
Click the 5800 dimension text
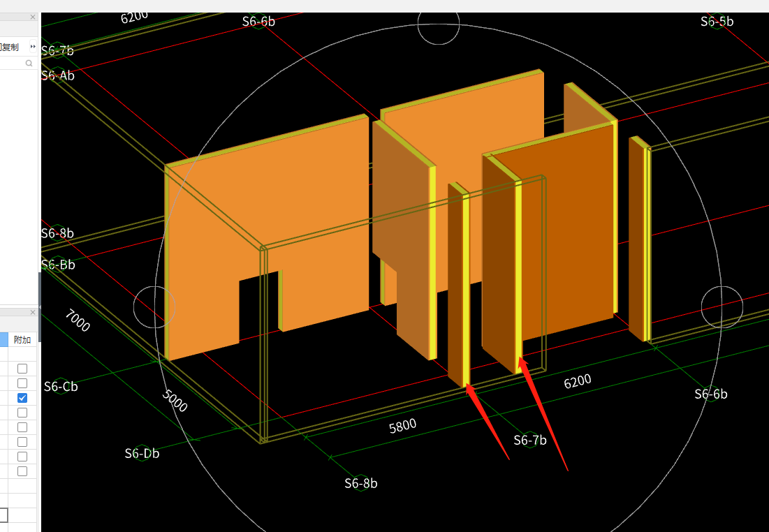coord(402,426)
